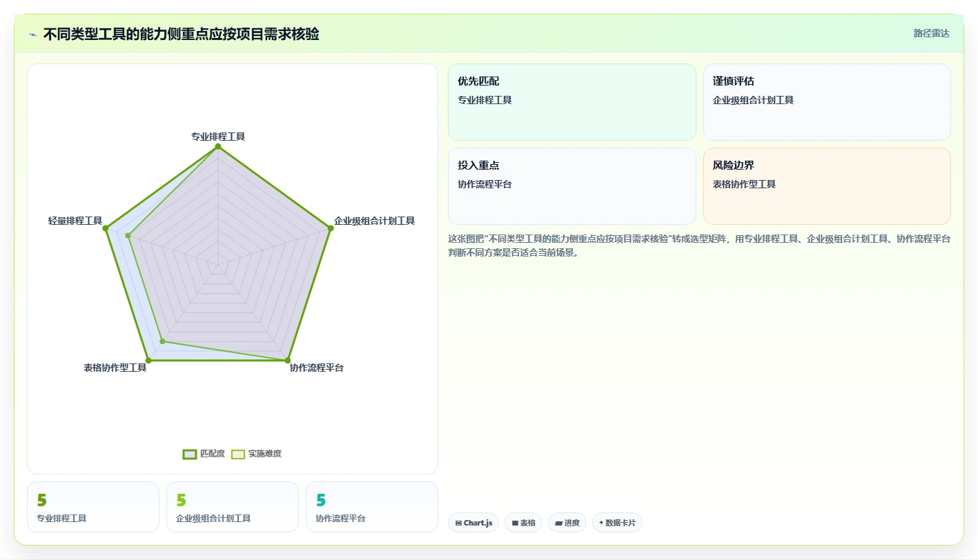This screenshot has height=560, width=978.
Task: Click the 协作流程平台 radar axis label
Action: pyautogui.click(x=317, y=368)
